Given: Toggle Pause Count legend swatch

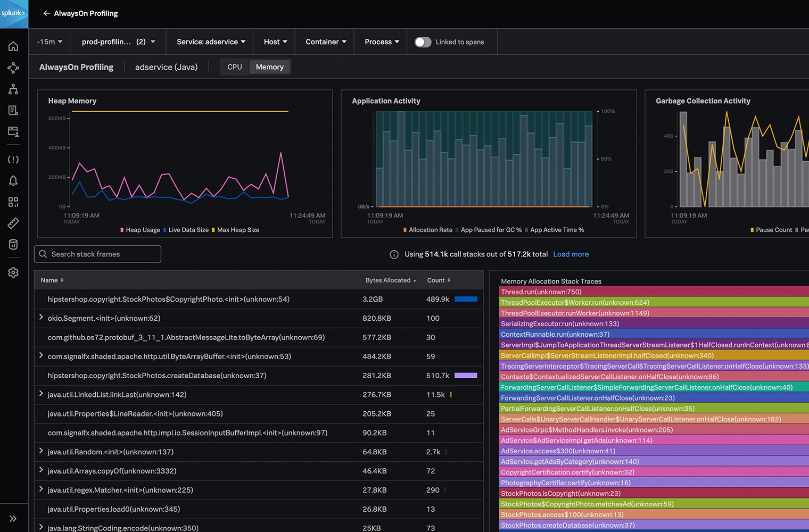Looking at the screenshot, I should 752,230.
